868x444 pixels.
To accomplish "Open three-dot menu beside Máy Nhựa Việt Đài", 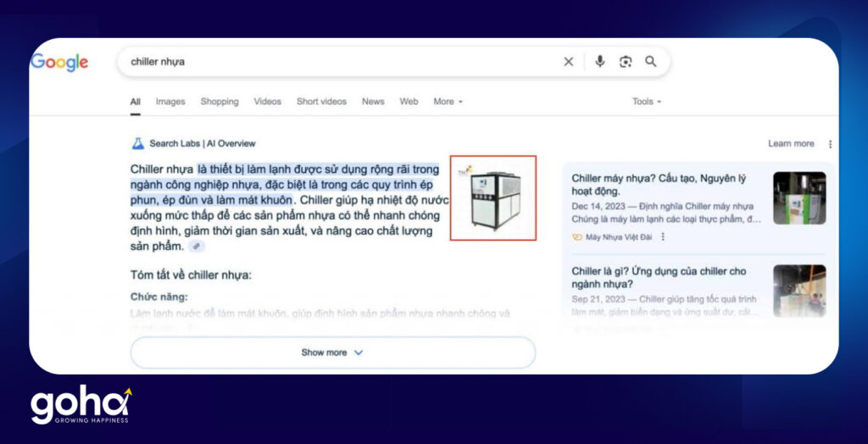I will (663, 236).
